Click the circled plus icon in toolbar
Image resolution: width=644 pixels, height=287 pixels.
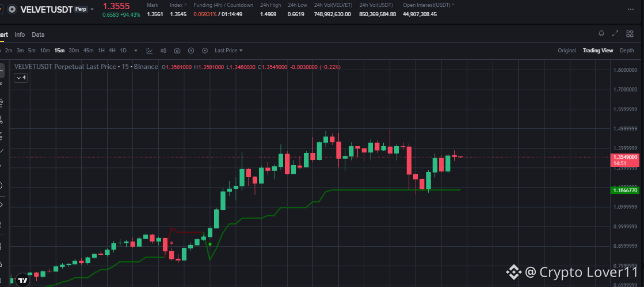pyautogui.click(x=191, y=51)
